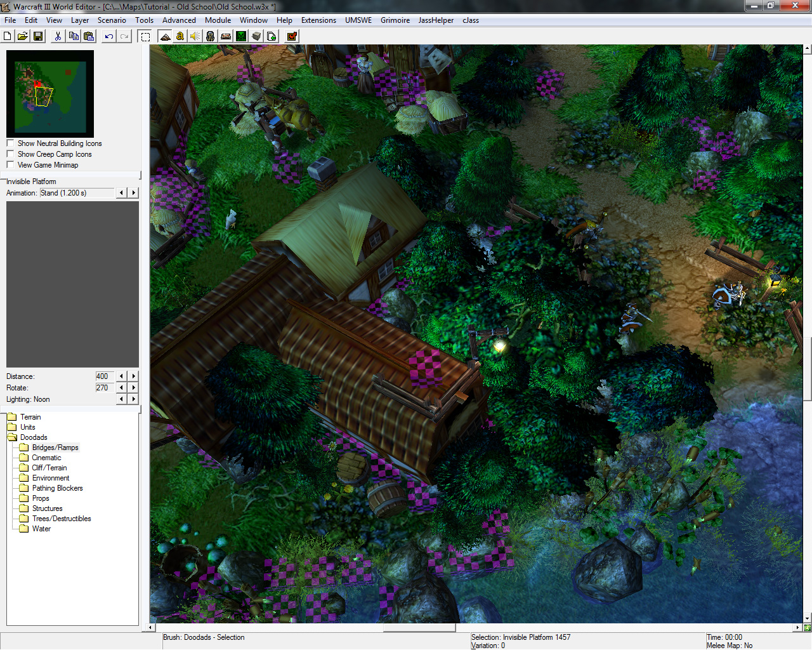Open the Terrain Editor mountain icon
Screen dimensions: 812x650
pyautogui.click(x=166, y=36)
